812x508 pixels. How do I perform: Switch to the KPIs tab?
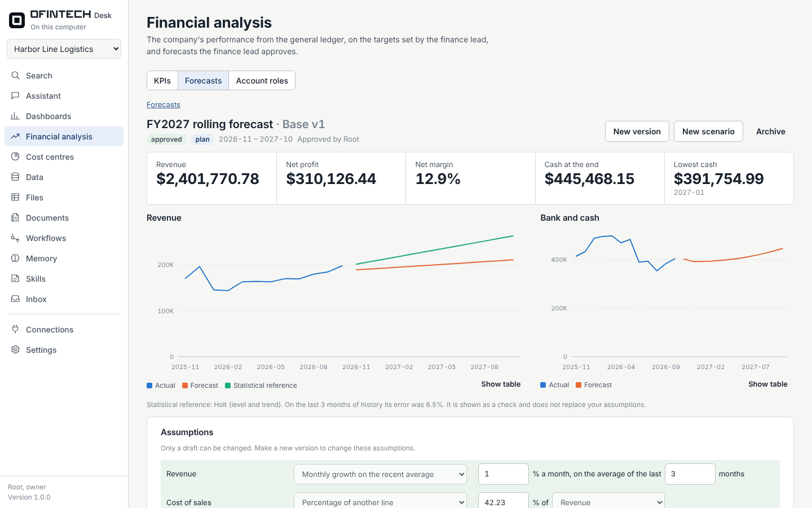pos(162,81)
